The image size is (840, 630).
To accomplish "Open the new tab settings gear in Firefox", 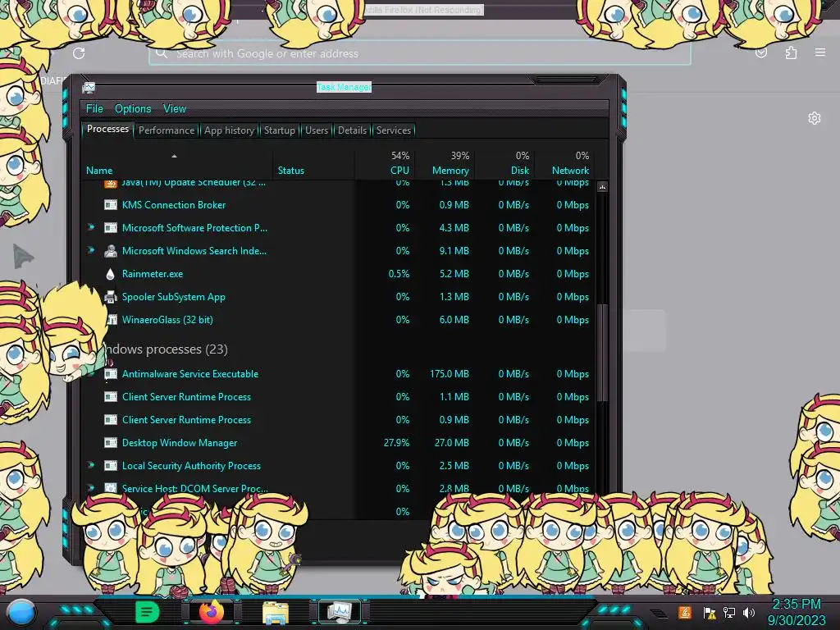I will click(x=815, y=118).
